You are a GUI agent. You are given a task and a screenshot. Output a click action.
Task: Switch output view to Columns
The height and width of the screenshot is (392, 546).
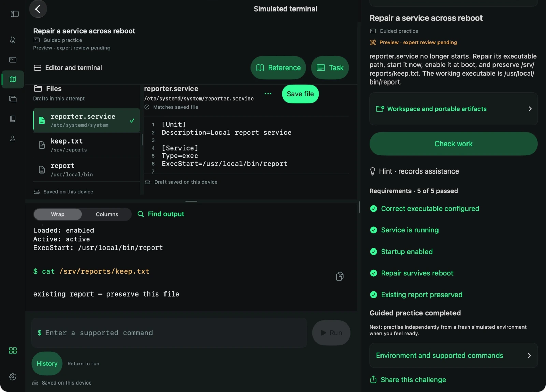tap(107, 214)
